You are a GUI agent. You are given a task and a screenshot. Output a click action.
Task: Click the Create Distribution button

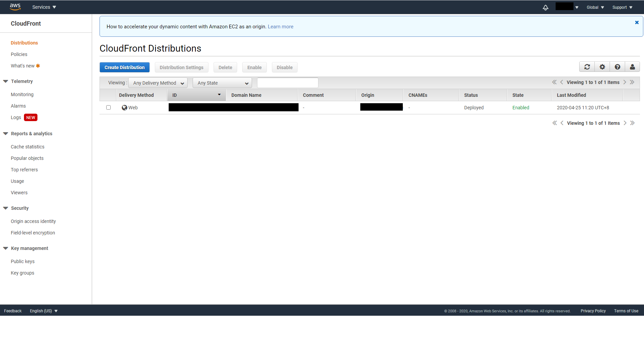click(124, 67)
